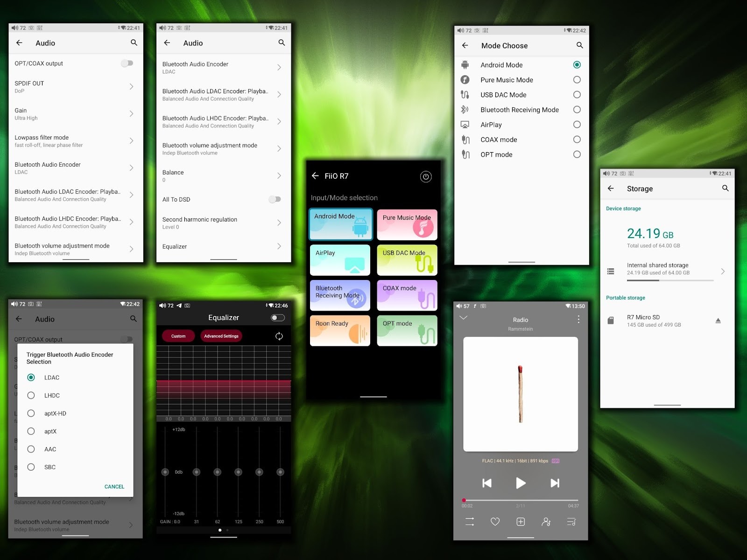Viewport: 747px width, 560px height.
Task: Tap the eject icon for R7 Micro SD
Action: [718, 321]
